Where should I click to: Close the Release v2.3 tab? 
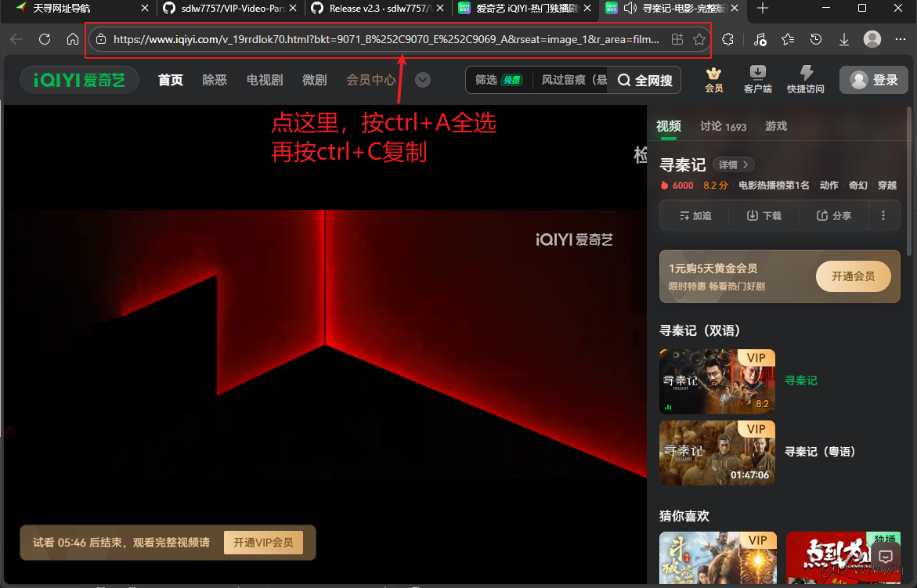440,8
